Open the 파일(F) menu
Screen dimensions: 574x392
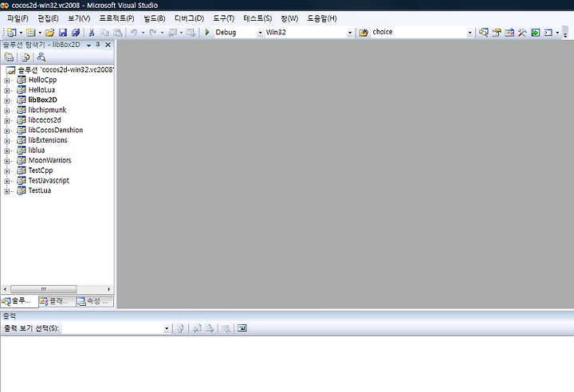coord(18,18)
